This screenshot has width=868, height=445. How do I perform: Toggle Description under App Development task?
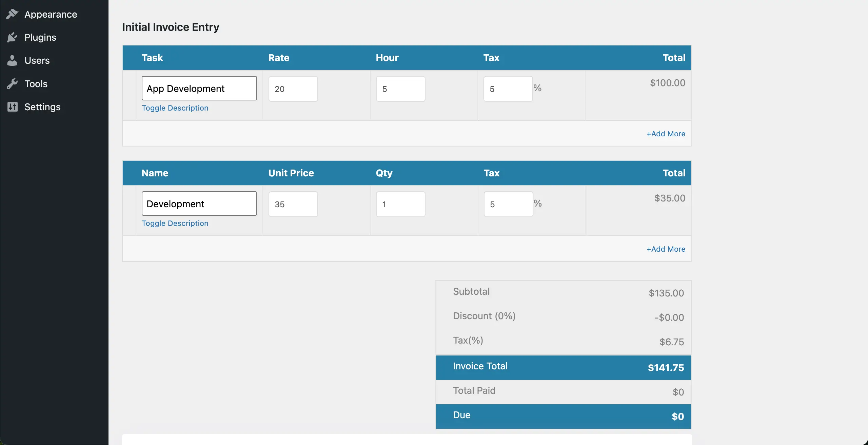pyautogui.click(x=175, y=108)
